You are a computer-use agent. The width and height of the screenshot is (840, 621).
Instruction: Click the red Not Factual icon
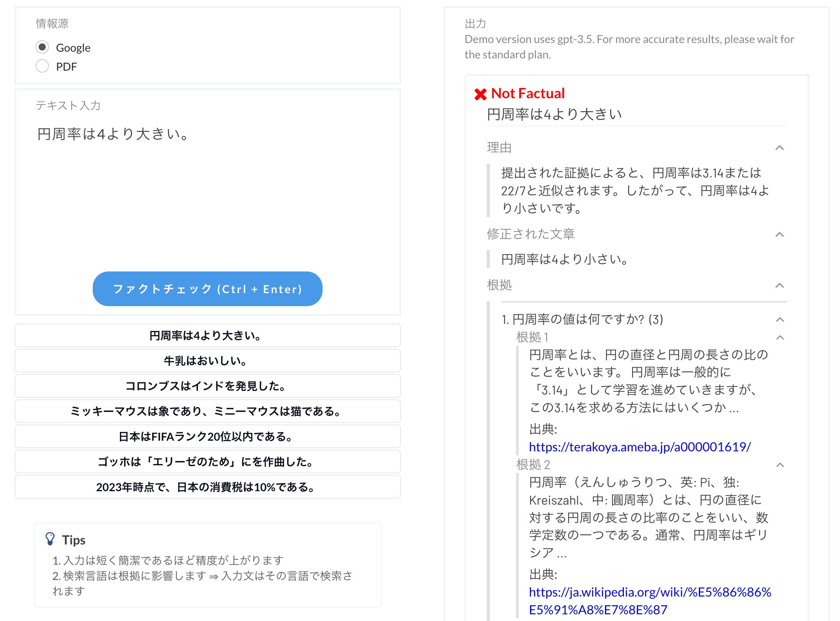point(480,93)
